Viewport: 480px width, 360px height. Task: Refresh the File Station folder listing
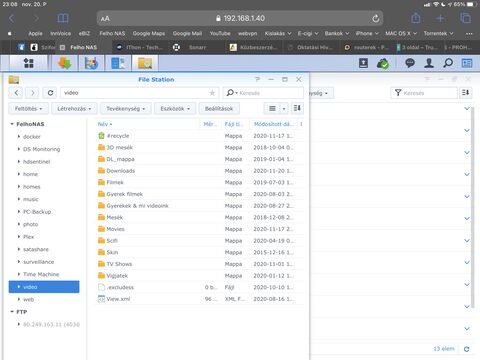[x=50, y=93]
